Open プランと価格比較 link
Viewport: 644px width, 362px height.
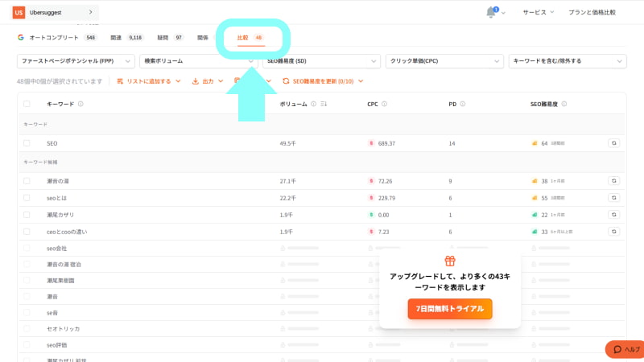pyautogui.click(x=592, y=12)
